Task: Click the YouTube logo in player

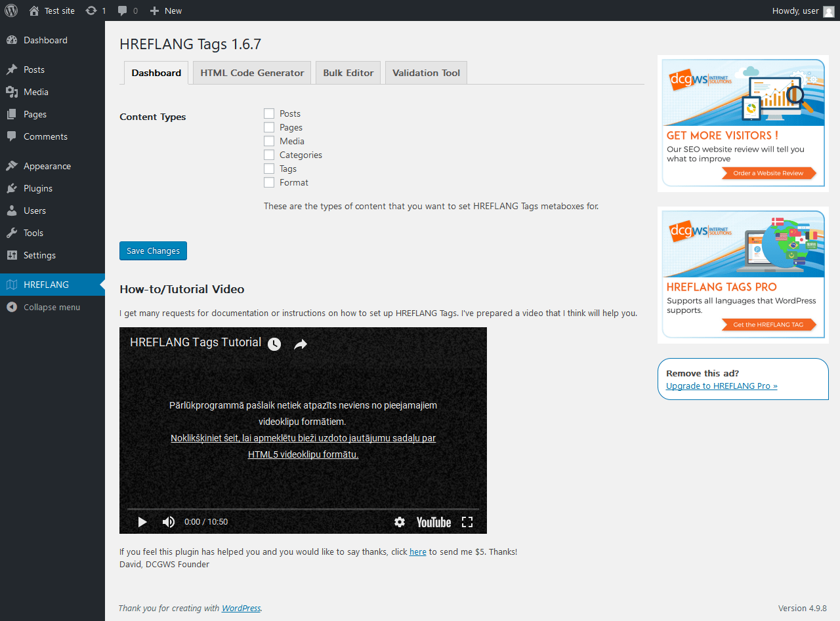Action: click(x=434, y=522)
